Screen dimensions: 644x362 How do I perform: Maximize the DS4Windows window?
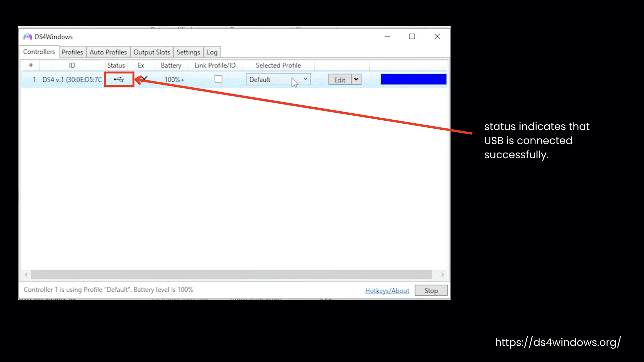click(412, 37)
